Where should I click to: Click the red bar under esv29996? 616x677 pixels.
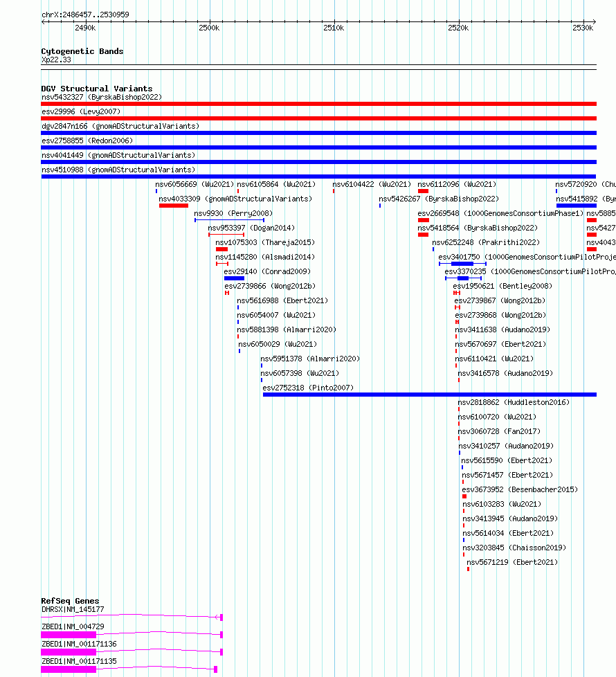tap(318, 118)
